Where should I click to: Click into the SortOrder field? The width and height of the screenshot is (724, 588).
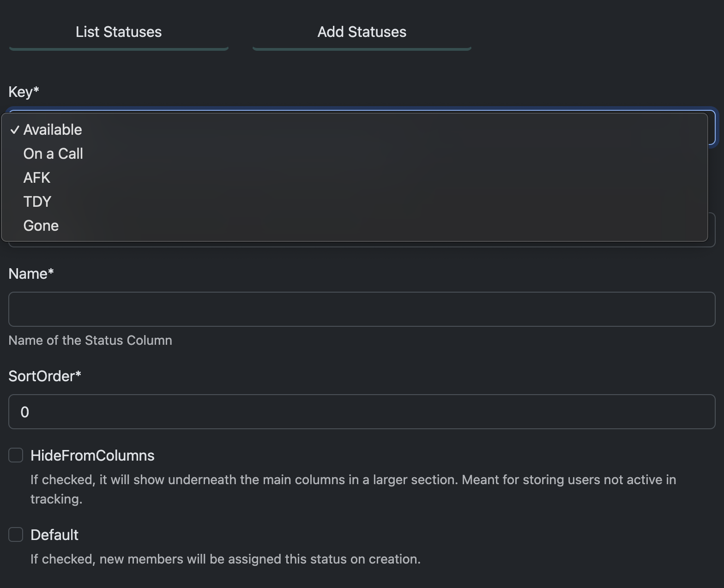click(x=362, y=412)
